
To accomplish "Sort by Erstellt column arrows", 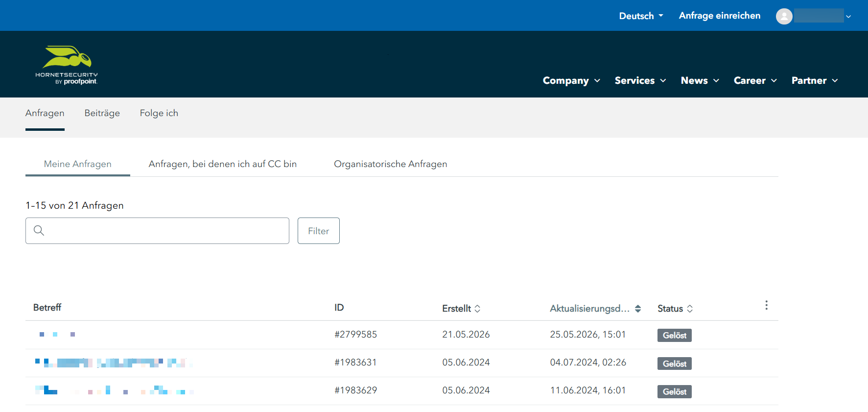I will point(477,309).
